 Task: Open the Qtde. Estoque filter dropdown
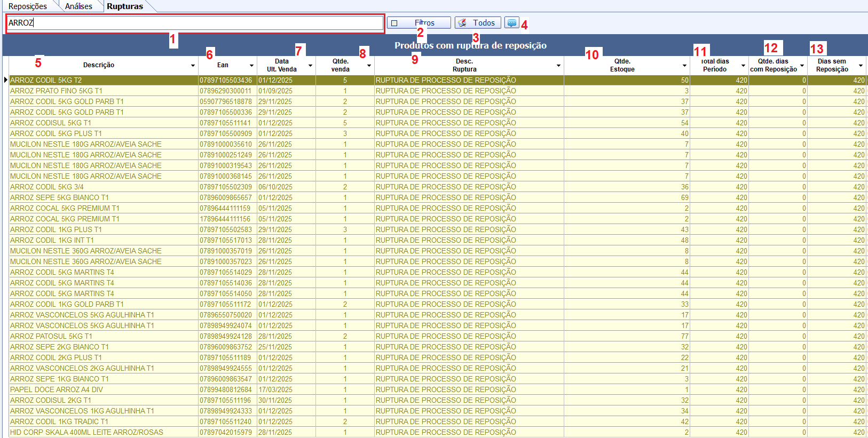pyautogui.click(x=684, y=66)
